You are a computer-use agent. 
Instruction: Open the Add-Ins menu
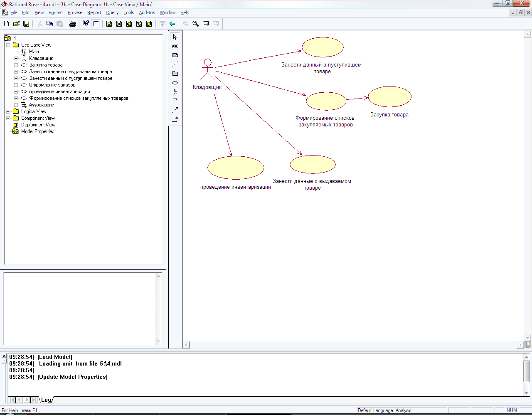pos(147,12)
